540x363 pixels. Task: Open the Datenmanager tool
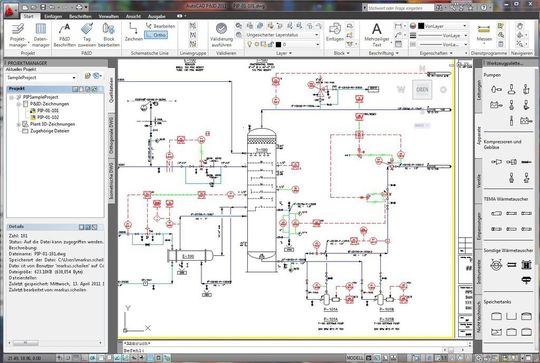(41, 35)
